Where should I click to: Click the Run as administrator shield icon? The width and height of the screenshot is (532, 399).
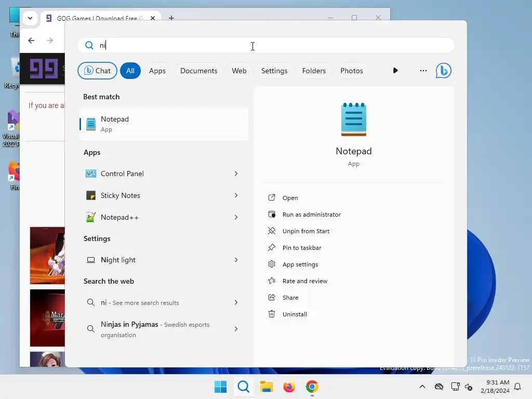click(271, 214)
